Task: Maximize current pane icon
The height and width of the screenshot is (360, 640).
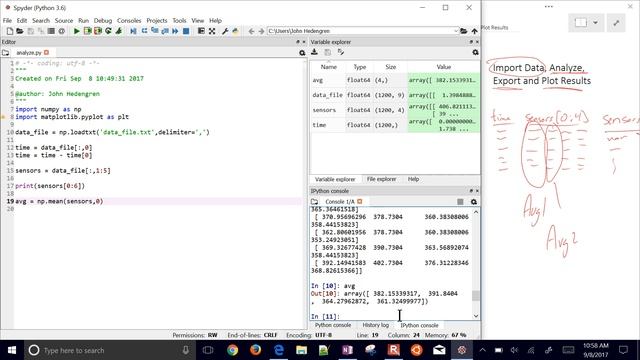Action: [201, 31]
